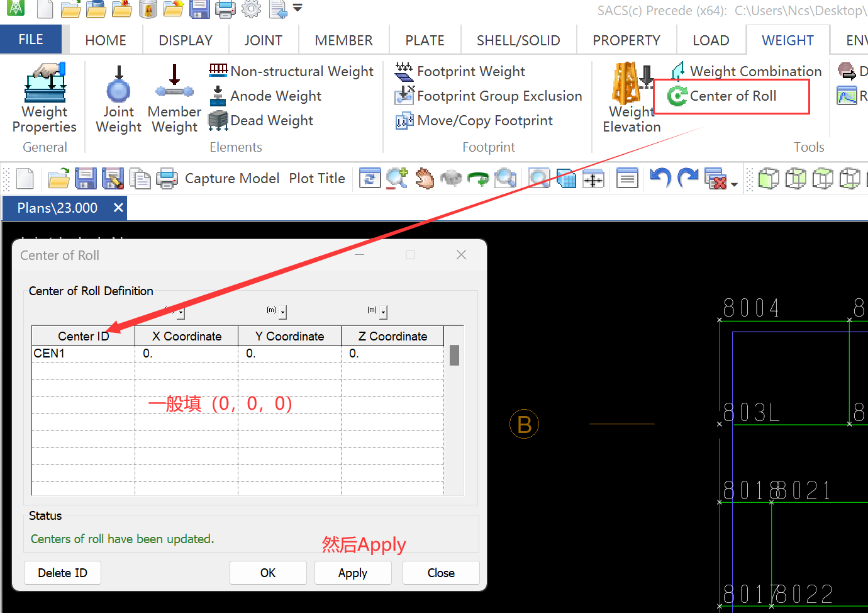The width and height of the screenshot is (868, 613).
Task: Click the blue undo arrow icon
Action: pos(660,179)
